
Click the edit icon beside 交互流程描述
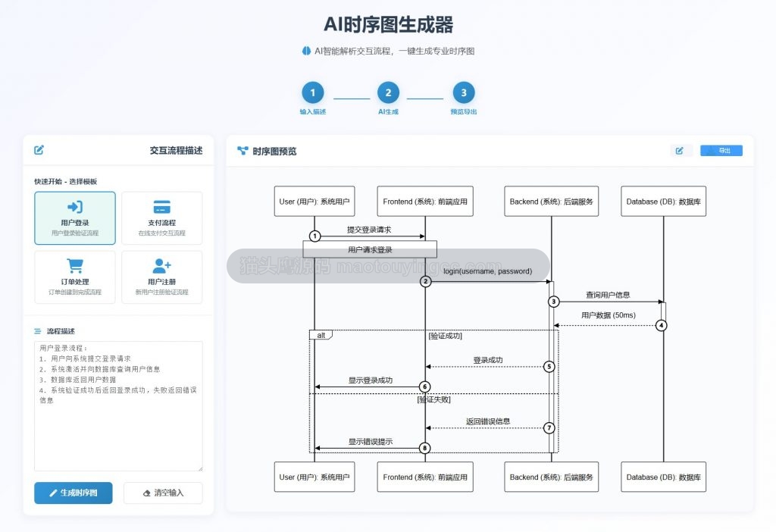[39, 150]
